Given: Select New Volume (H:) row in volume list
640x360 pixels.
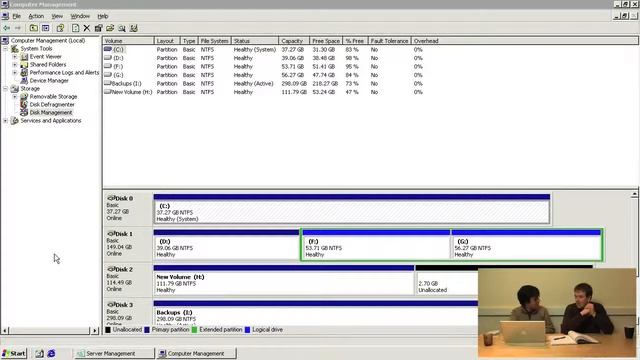Looking at the screenshot, I should (263, 92).
